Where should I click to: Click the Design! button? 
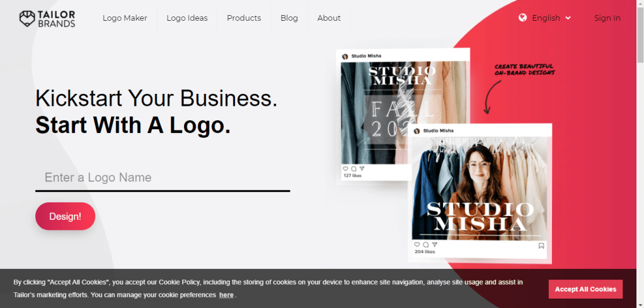[x=66, y=216]
